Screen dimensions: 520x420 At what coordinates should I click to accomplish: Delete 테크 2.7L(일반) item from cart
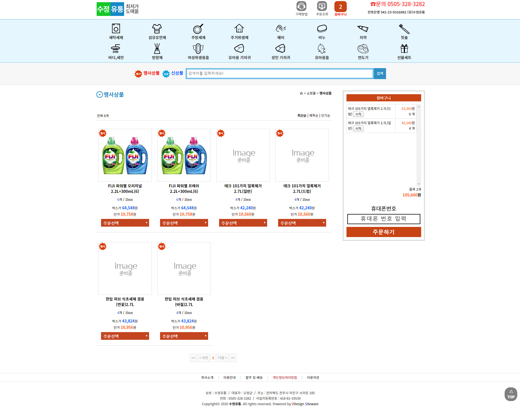tap(358, 129)
